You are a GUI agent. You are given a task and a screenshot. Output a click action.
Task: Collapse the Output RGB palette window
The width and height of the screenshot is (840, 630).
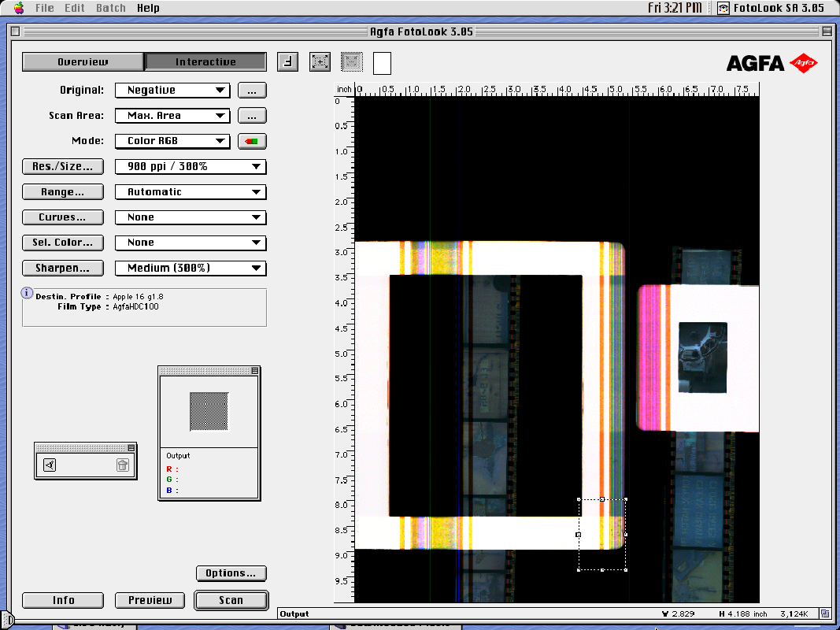point(254,371)
